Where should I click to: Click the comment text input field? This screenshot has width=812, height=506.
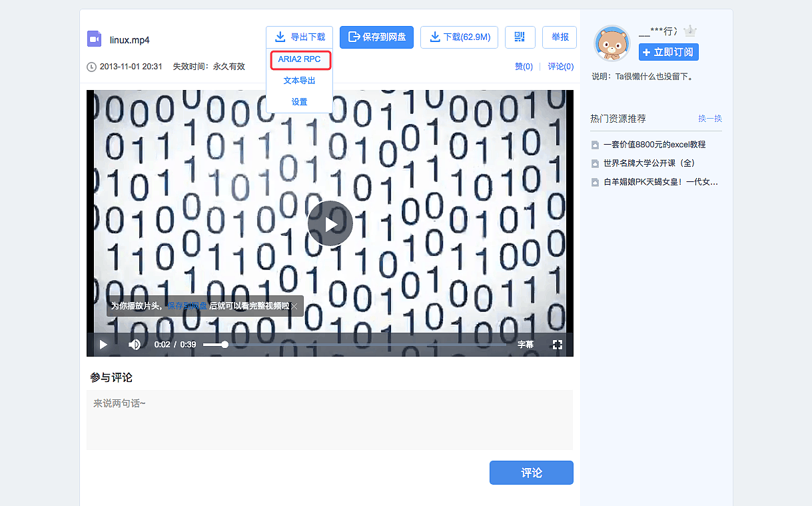tap(329, 420)
